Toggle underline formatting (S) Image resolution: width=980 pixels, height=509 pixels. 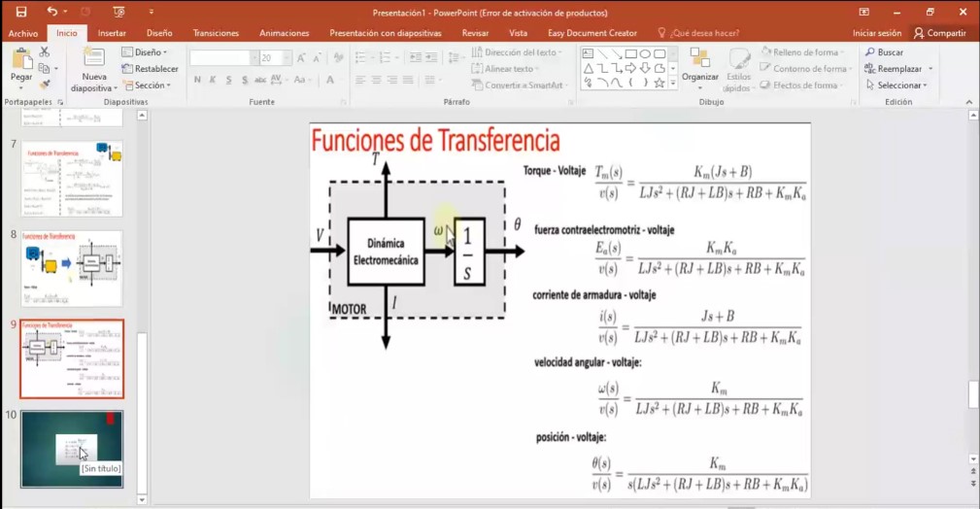pyautogui.click(x=229, y=80)
